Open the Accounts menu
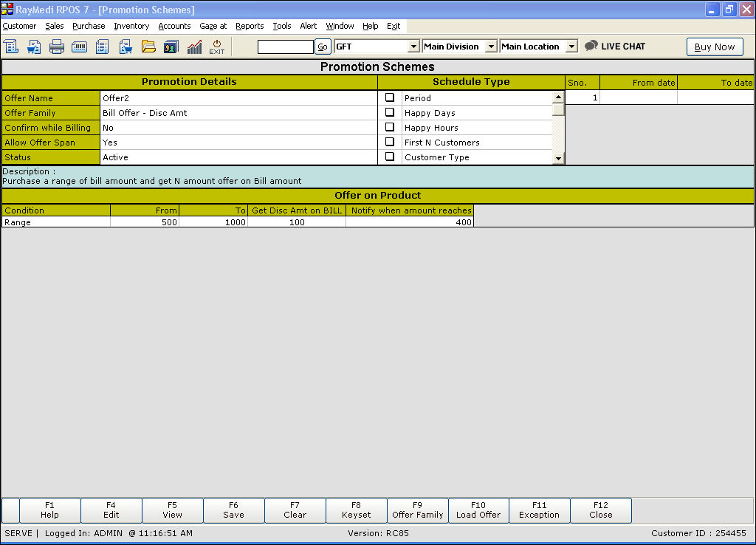756x545 pixels. pyautogui.click(x=174, y=26)
